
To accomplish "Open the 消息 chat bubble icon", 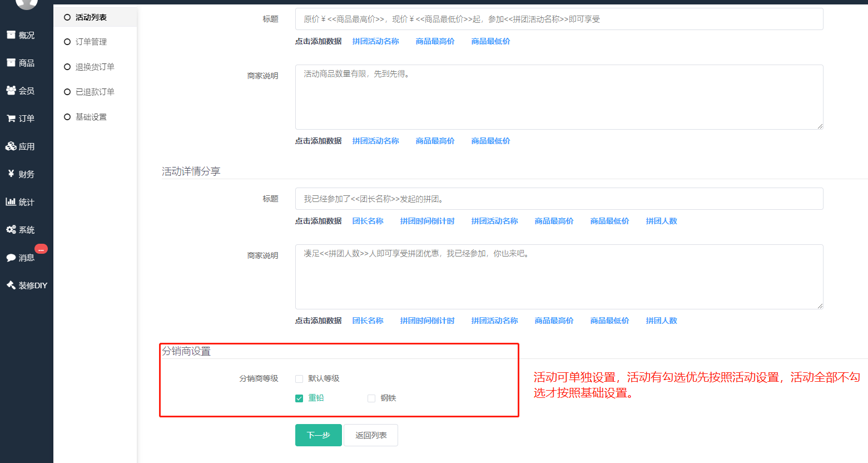I will click(11, 258).
